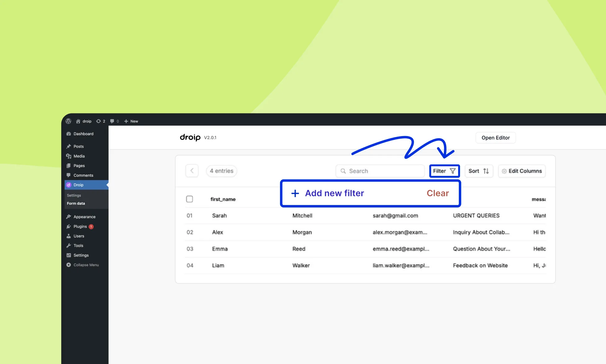Click the 4 entries badge
Image resolution: width=606 pixels, height=364 pixels.
(x=221, y=171)
